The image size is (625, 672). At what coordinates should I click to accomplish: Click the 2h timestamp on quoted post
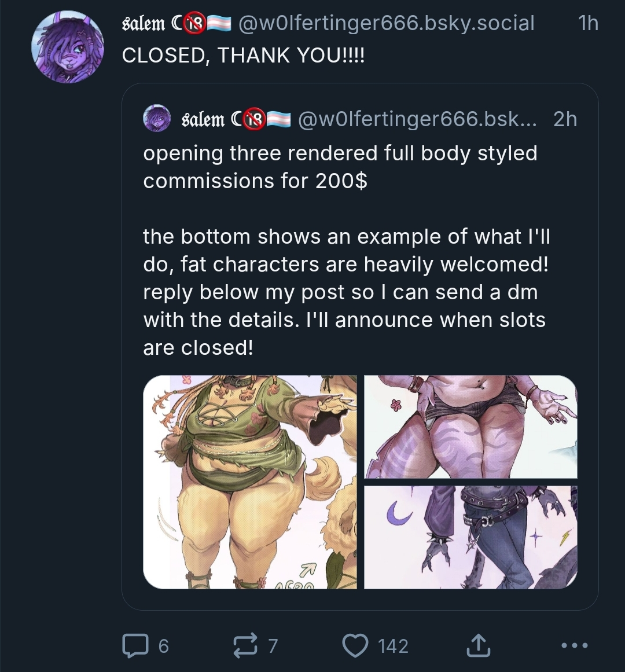565,119
